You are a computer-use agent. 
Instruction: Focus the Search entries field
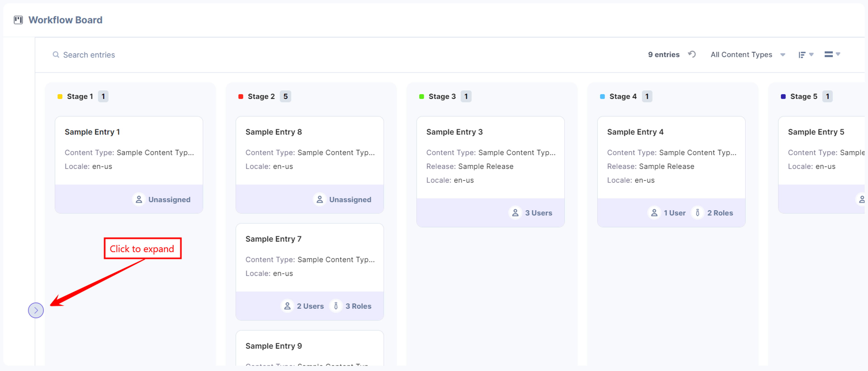(89, 55)
